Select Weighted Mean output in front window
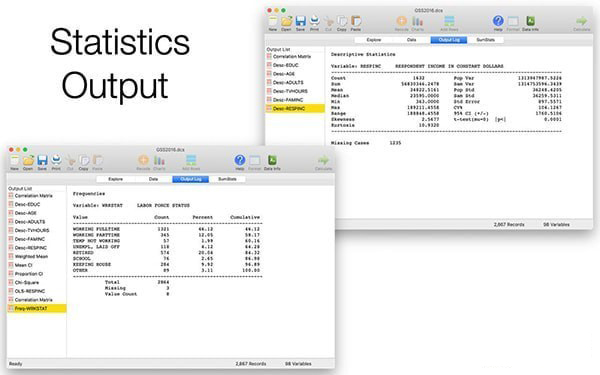This screenshot has height=375, width=600. coord(37,256)
